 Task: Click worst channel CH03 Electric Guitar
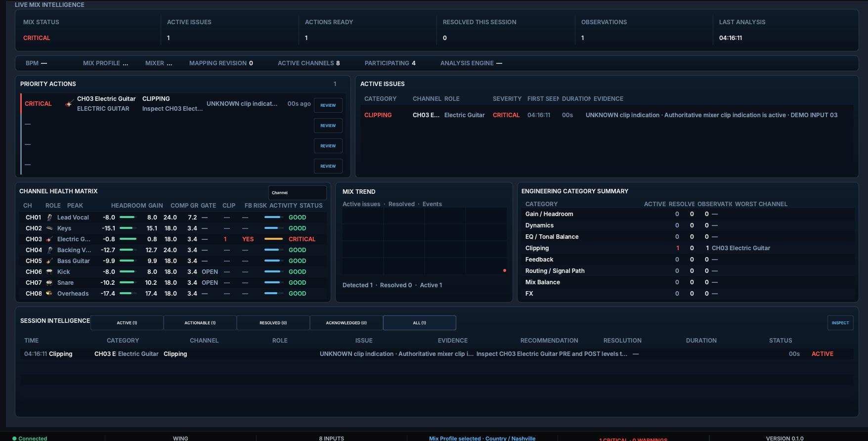(x=741, y=248)
